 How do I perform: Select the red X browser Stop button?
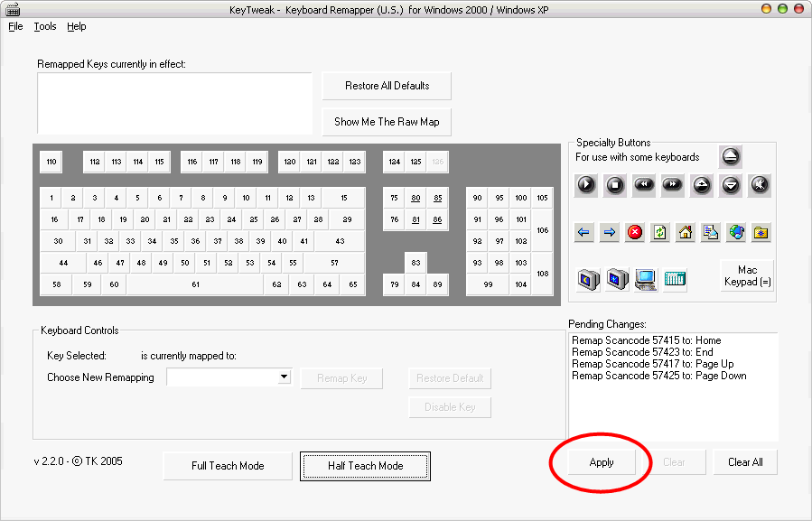point(634,232)
